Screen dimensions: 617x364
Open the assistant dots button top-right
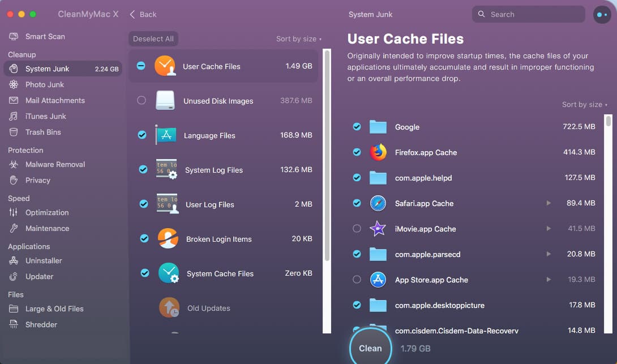pyautogui.click(x=602, y=15)
